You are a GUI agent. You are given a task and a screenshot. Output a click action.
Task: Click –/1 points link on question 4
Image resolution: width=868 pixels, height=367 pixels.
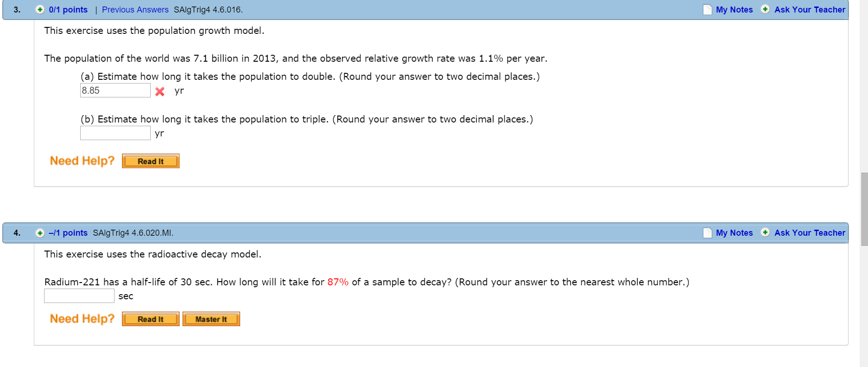coord(68,233)
